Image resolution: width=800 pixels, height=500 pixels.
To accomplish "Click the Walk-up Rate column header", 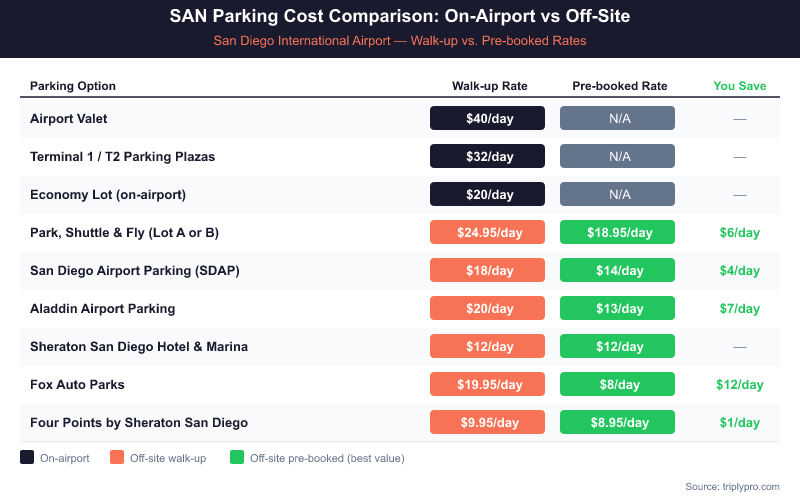I will (489, 86).
